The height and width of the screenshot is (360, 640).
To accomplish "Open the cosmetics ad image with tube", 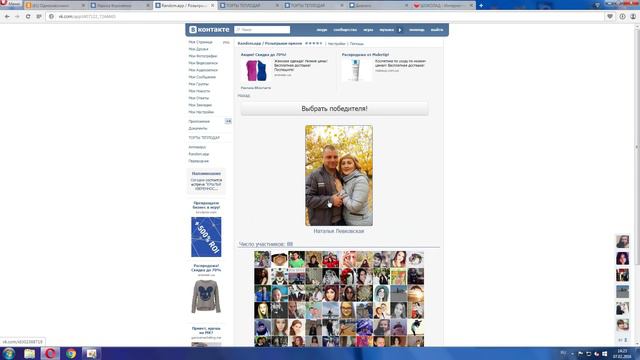I will click(x=356, y=70).
